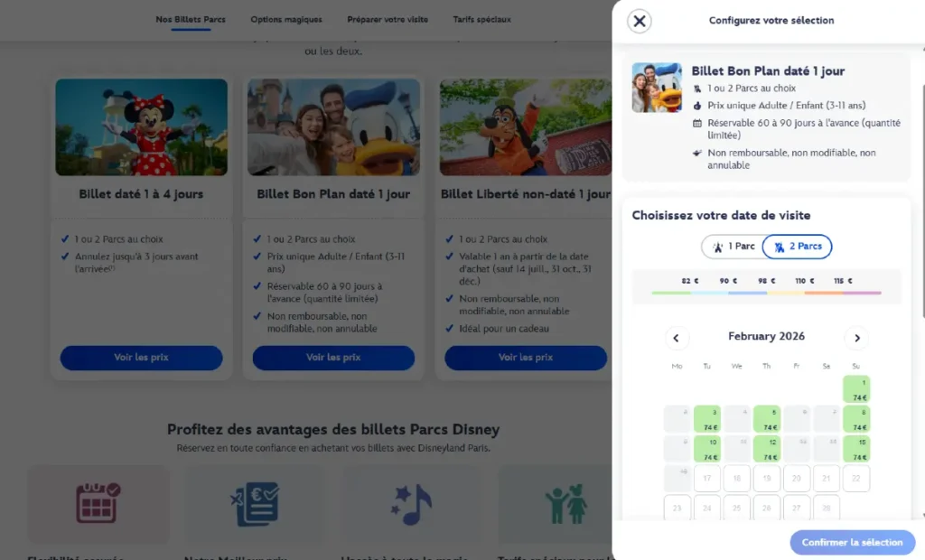Open the Tarifs spéciaux section

(x=481, y=18)
